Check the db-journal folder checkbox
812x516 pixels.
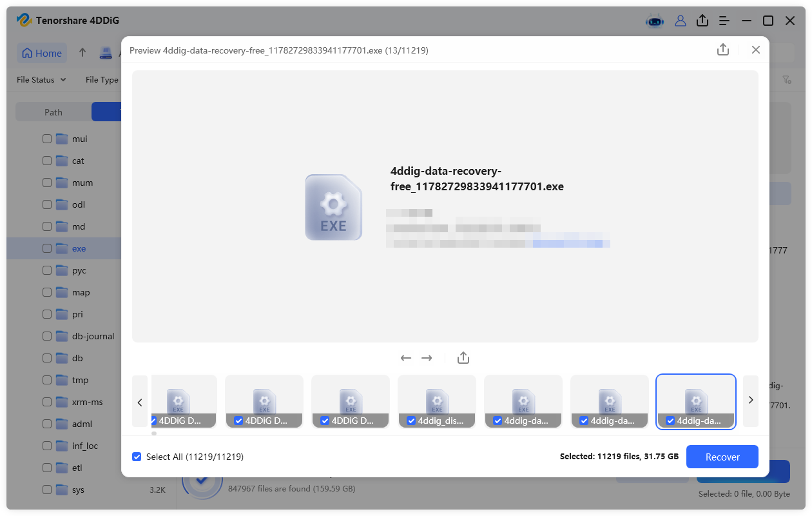point(47,336)
